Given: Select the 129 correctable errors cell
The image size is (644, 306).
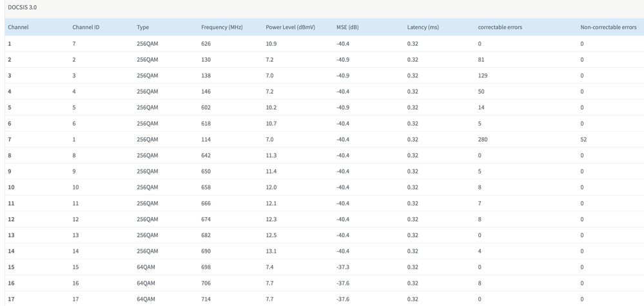Looking at the screenshot, I should coord(483,75).
